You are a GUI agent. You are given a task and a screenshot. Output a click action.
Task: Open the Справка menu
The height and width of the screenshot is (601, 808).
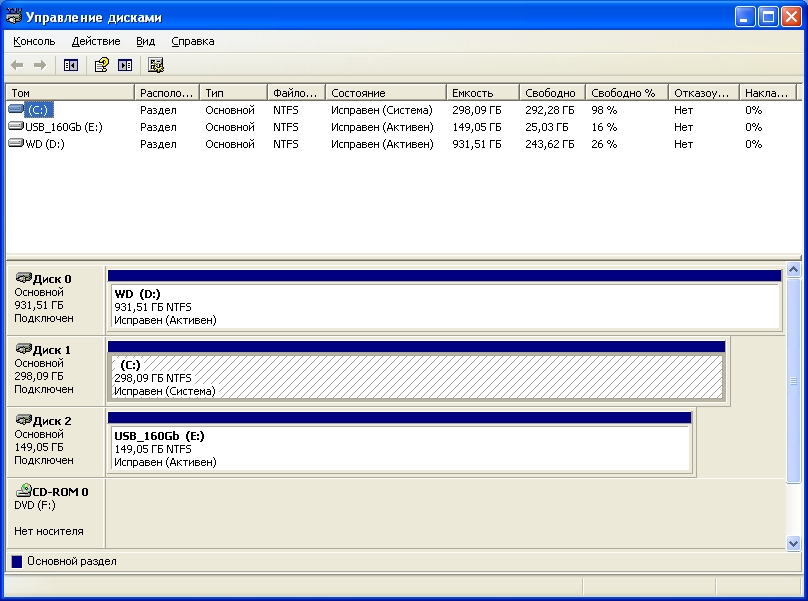click(193, 41)
